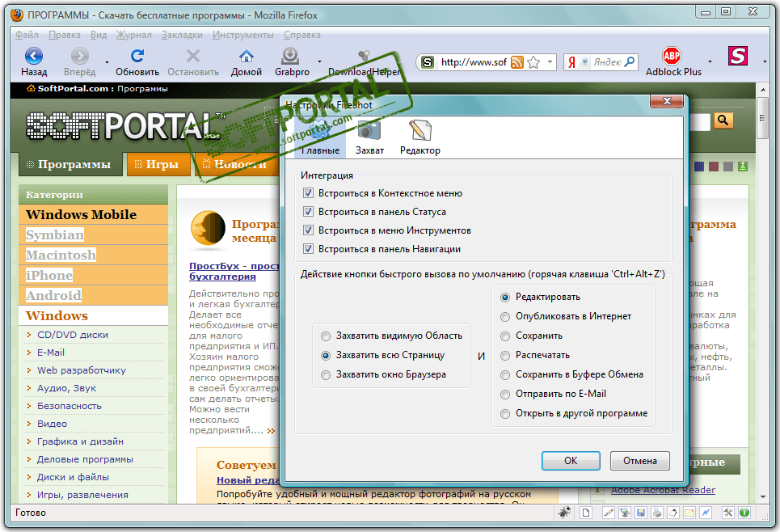This screenshot has width=780, height=532.
Task: Open the Grabpro dropdown arrow
Action: (x=319, y=61)
